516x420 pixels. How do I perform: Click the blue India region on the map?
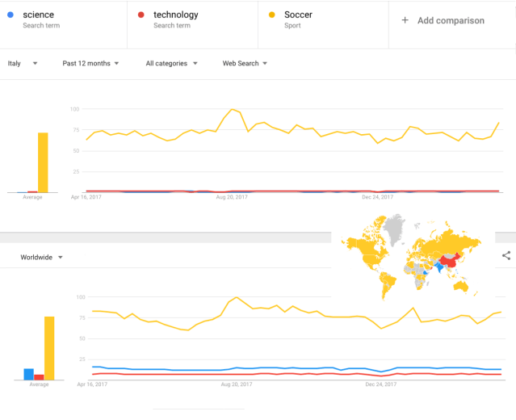[x=438, y=267]
